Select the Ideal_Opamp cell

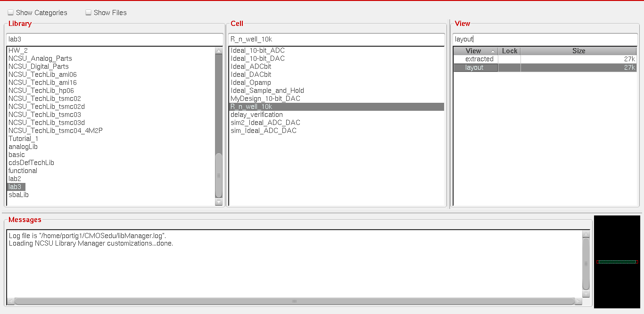(x=251, y=83)
